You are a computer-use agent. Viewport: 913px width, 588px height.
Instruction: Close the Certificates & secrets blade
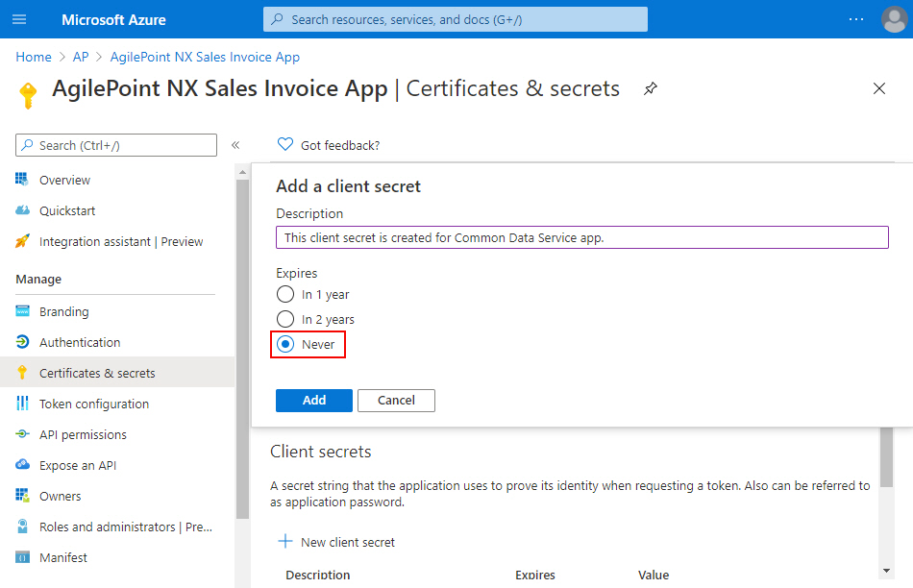[879, 88]
